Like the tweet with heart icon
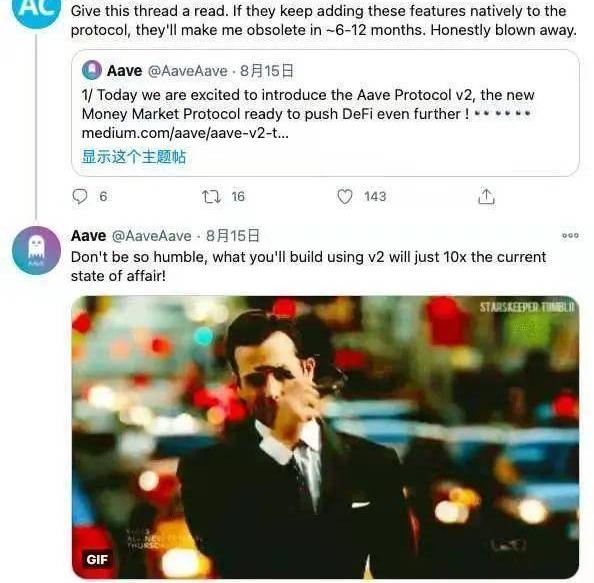 (345, 197)
